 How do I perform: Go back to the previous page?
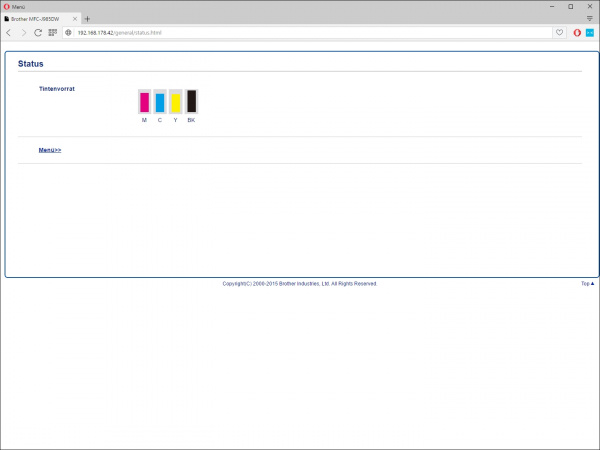point(9,32)
